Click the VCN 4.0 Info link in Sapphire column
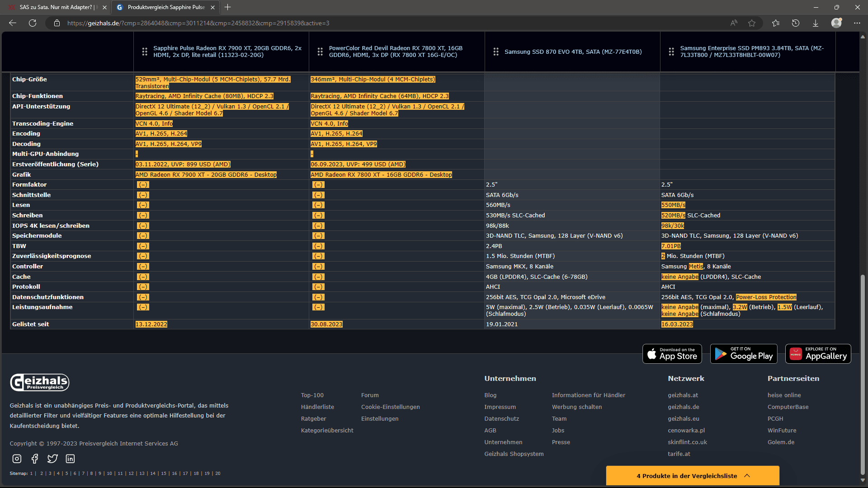Viewport: 868px width, 488px height. tap(167, 124)
